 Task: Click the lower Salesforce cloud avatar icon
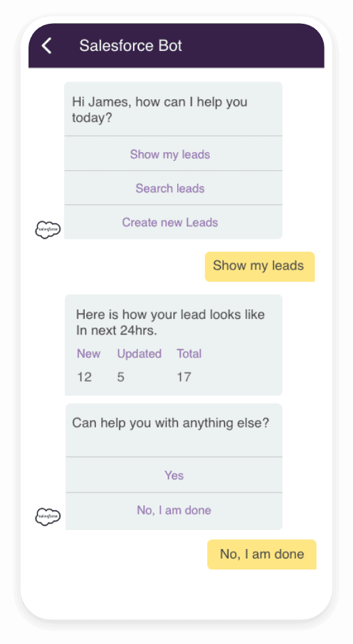click(x=48, y=516)
